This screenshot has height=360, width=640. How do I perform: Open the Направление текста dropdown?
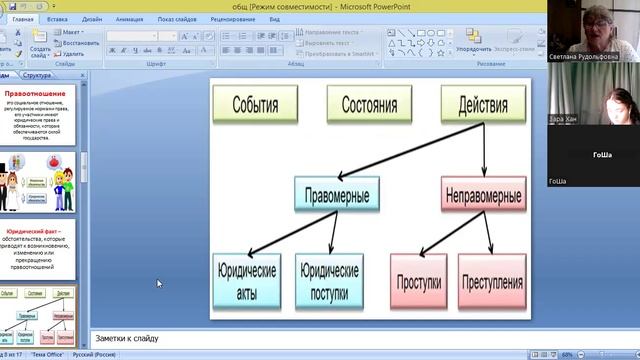pyautogui.click(x=329, y=32)
